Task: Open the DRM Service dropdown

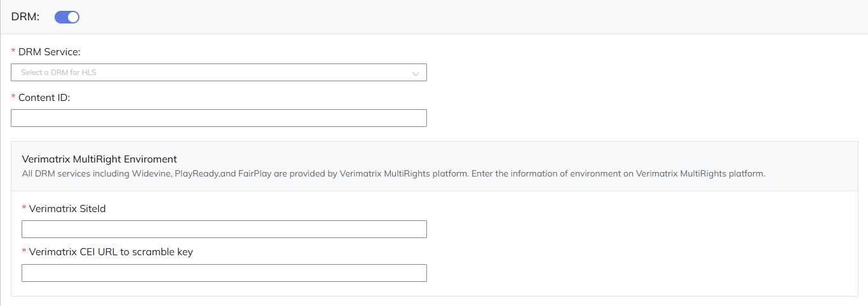Action: point(219,72)
